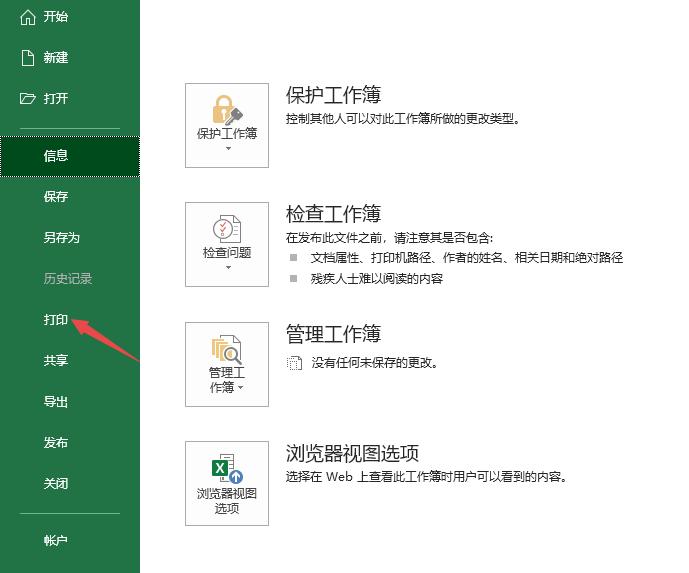Choose 保存 from the sidebar
This screenshot has width=689, height=573.
click(x=55, y=196)
